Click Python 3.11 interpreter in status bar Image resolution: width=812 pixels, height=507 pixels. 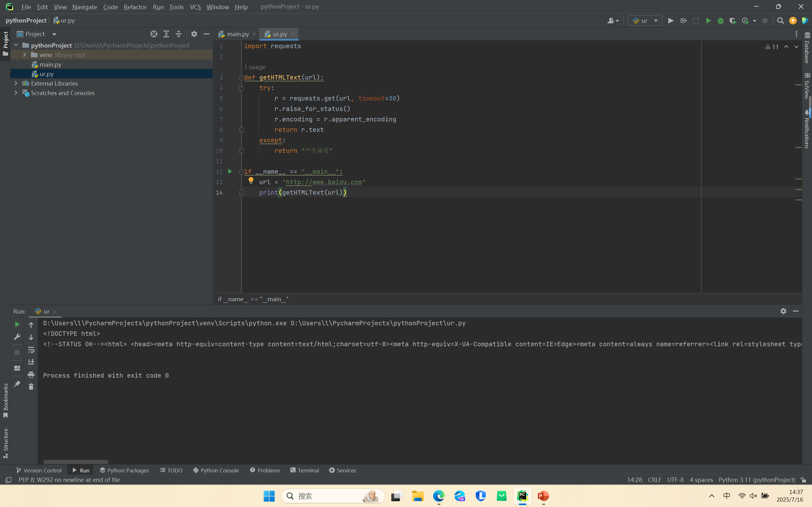click(x=757, y=480)
